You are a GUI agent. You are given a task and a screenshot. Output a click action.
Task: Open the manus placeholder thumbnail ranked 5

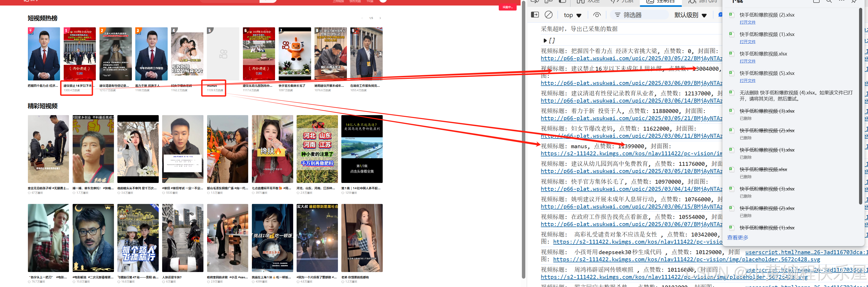[x=223, y=54]
